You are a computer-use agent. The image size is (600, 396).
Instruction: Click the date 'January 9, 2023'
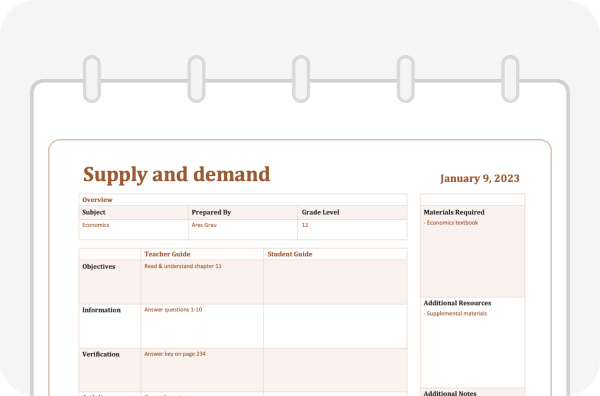pos(480,178)
